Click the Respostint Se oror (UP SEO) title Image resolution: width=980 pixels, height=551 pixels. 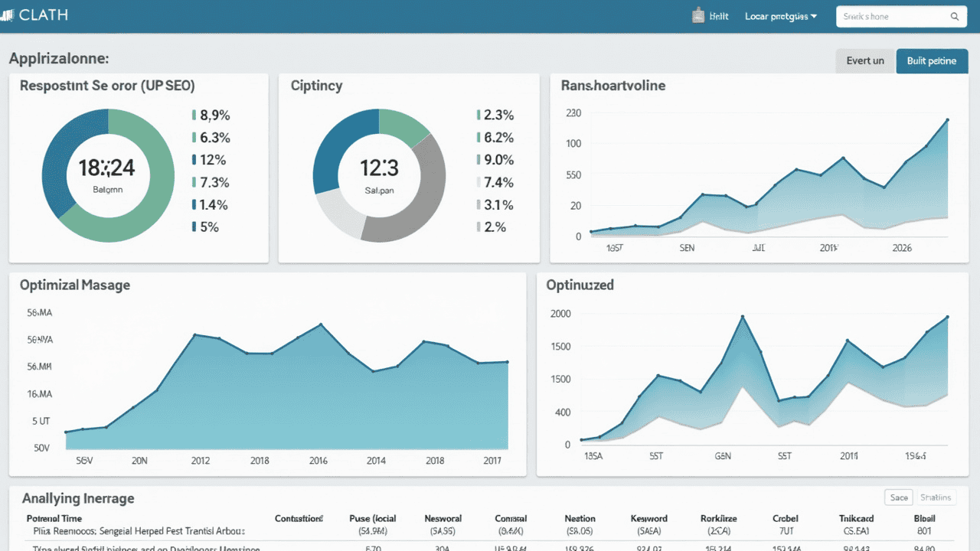click(107, 86)
